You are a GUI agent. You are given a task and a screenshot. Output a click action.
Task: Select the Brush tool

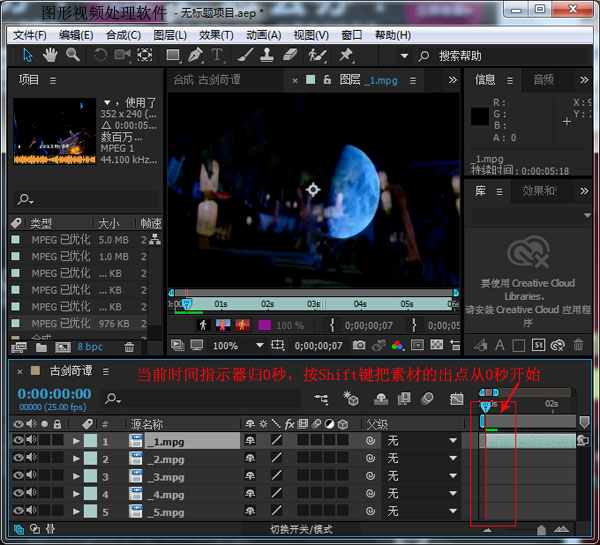(x=245, y=55)
